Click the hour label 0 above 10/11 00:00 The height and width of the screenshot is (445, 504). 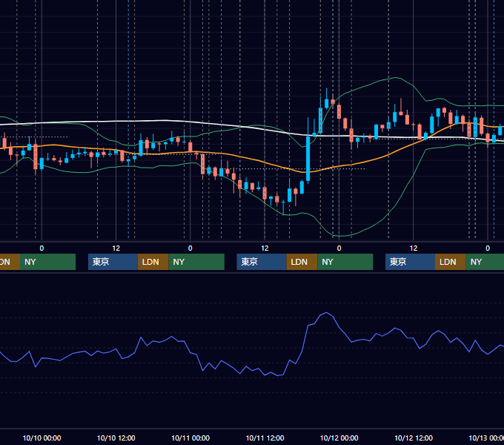[x=190, y=248]
